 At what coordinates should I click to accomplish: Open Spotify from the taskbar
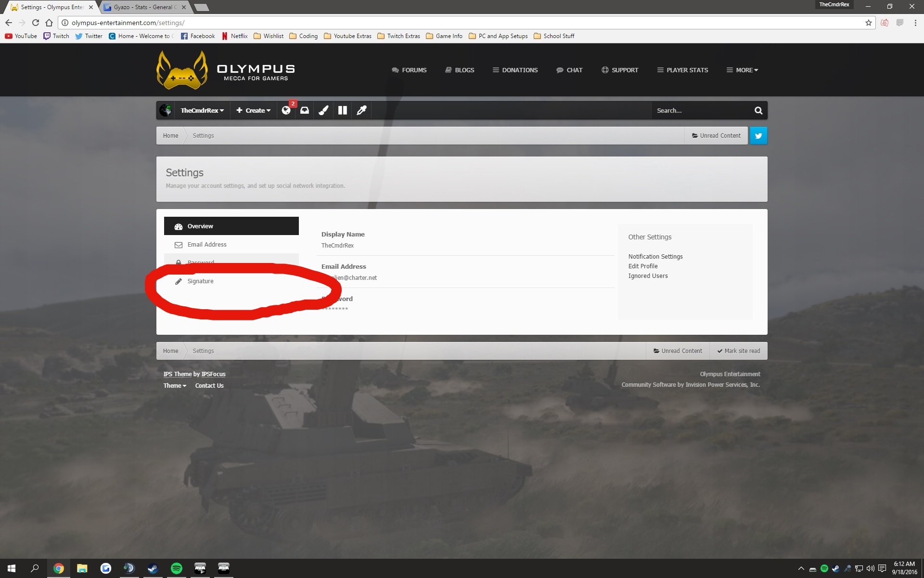click(177, 568)
